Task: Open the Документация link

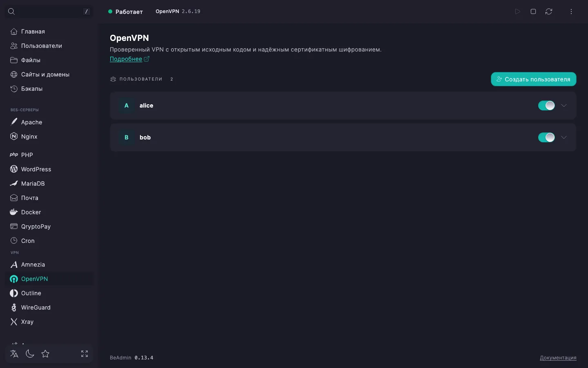Action: pyautogui.click(x=558, y=358)
